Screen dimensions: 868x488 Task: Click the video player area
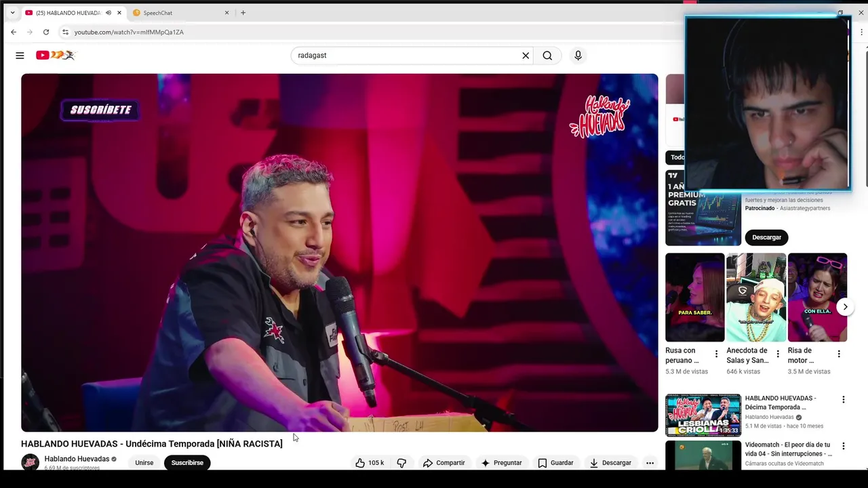click(339, 252)
